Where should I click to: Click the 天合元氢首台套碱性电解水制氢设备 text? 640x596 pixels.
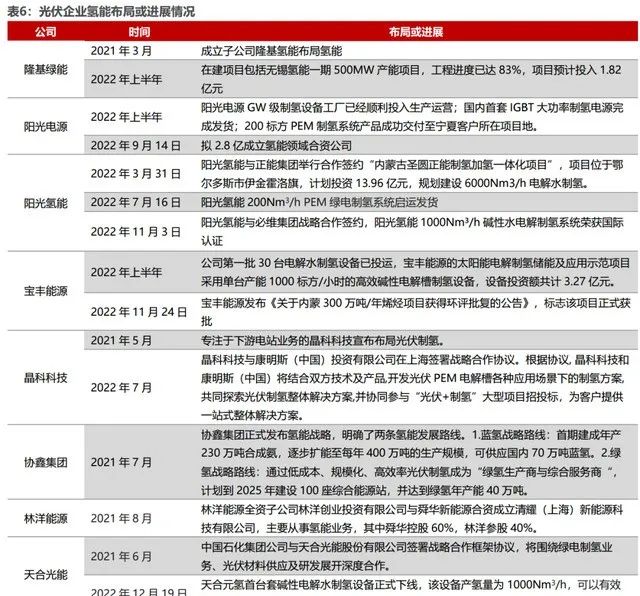coord(411,586)
